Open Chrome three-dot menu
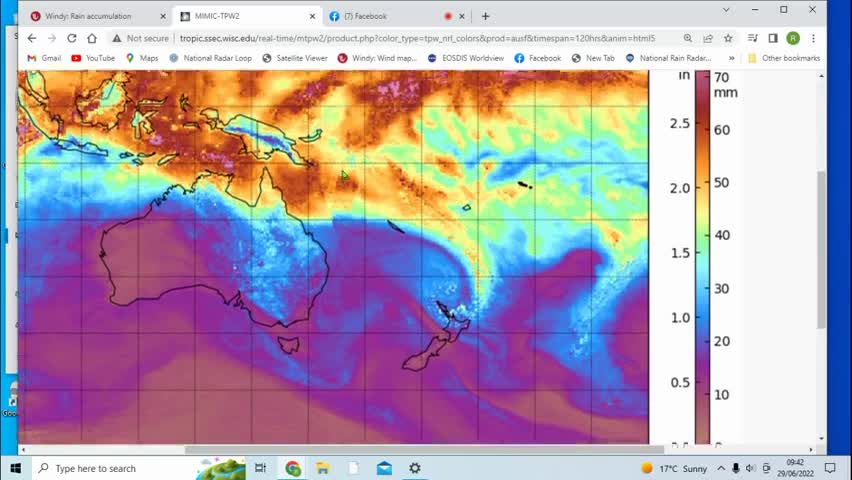The image size is (852, 480). click(813, 38)
